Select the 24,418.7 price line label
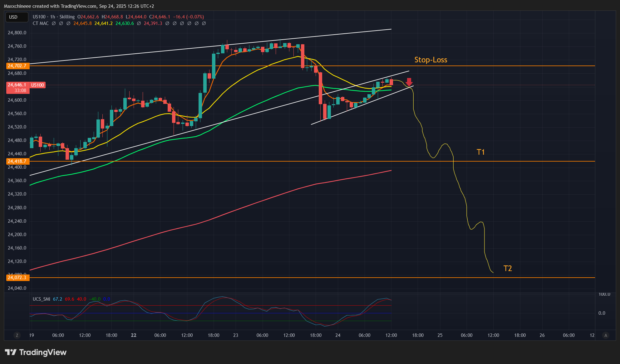 17,161
